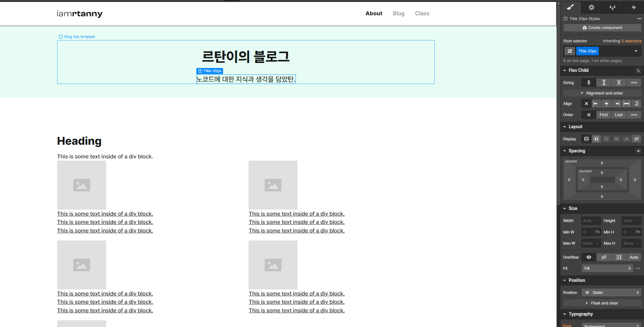Click the Min W input field
644x327 pixels.
tap(591, 232)
